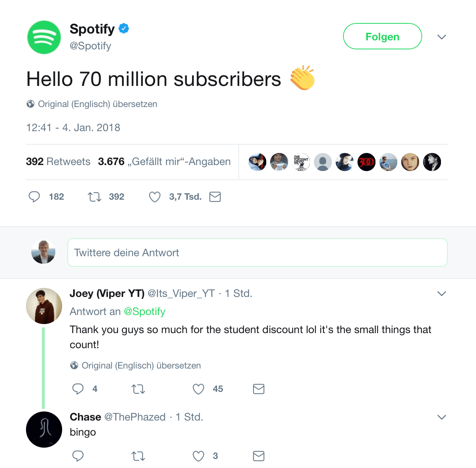
Task: Click the reply icon under Spotify's tweet
Action: 34,197
